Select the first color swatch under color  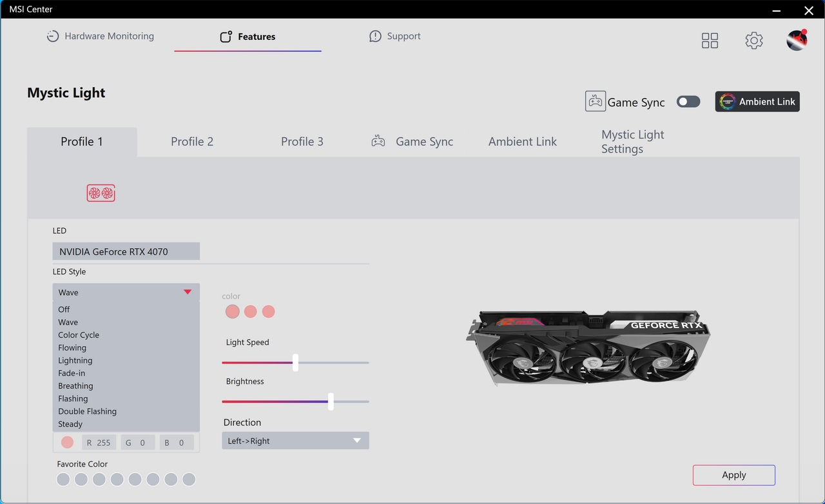[233, 312]
